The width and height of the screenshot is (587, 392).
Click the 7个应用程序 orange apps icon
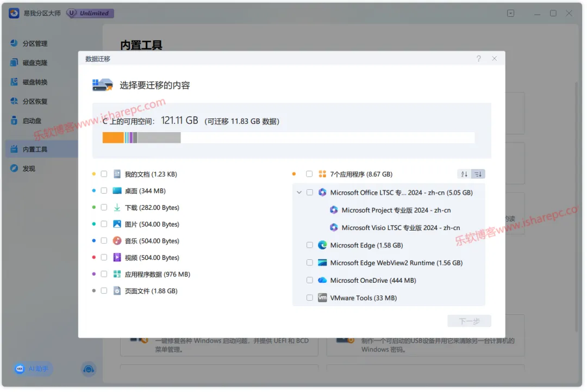pos(323,174)
